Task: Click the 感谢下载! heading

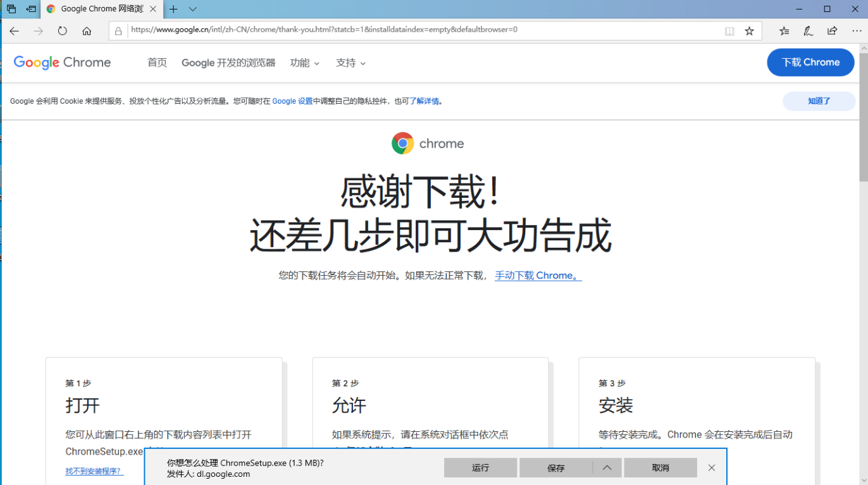Action: pos(421,192)
